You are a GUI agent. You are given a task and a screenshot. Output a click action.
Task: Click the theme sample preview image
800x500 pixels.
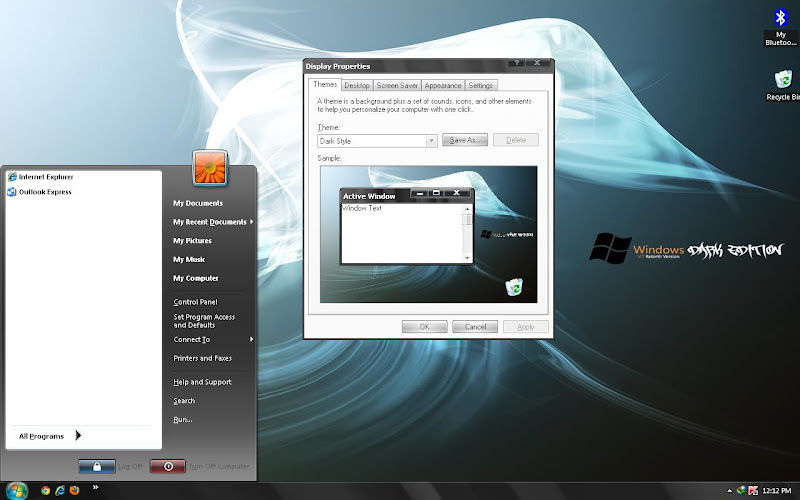tap(429, 234)
